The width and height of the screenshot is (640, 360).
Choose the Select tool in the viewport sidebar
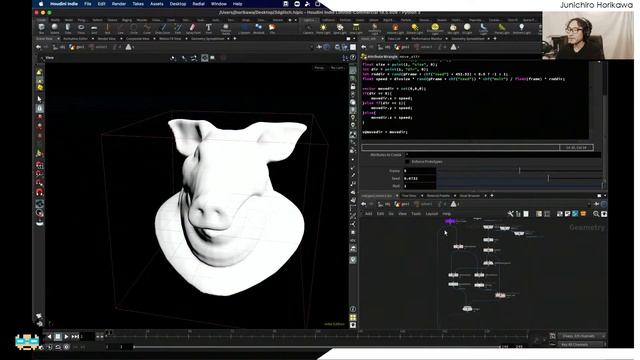pos(39,99)
